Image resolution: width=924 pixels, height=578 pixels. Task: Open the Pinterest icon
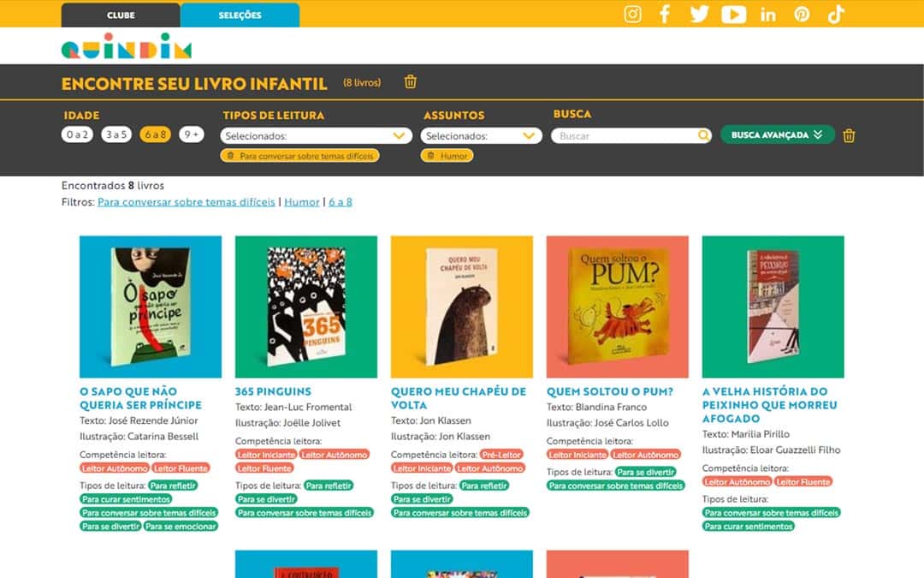coord(802,14)
